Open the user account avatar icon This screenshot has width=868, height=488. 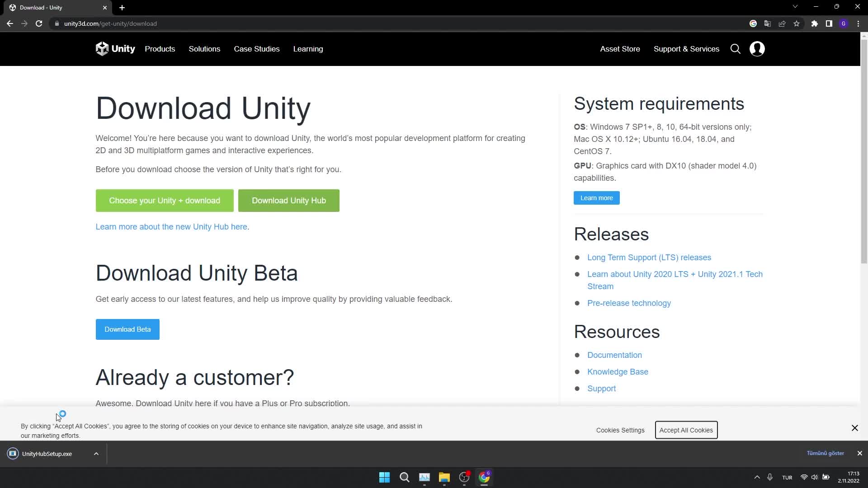pos(757,49)
